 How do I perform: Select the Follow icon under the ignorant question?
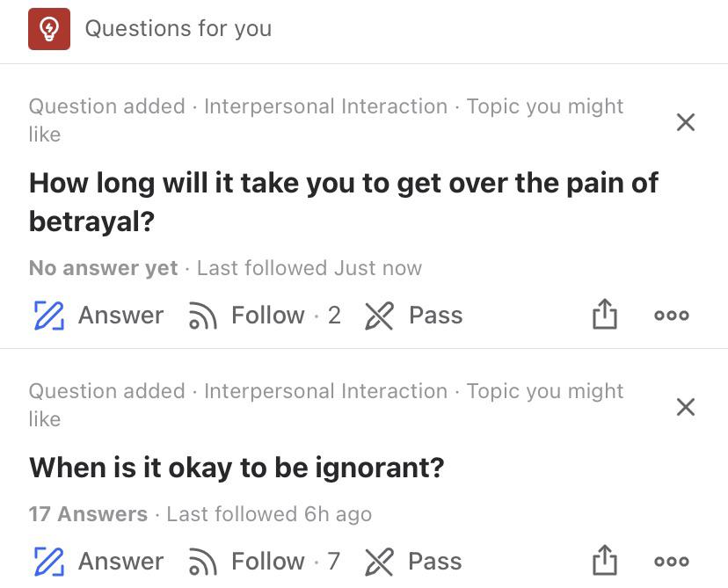tap(202, 560)
